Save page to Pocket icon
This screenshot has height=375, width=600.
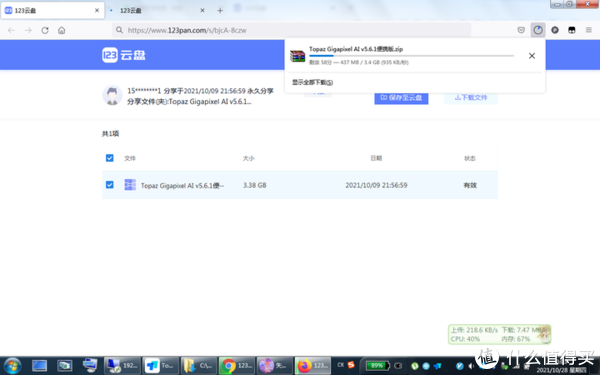tap(521, 30)
